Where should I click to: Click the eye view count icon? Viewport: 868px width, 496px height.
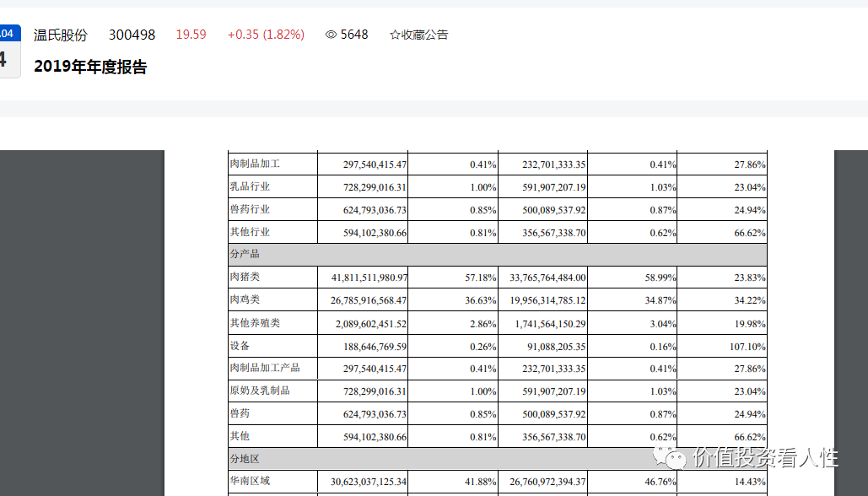(331, 35)
